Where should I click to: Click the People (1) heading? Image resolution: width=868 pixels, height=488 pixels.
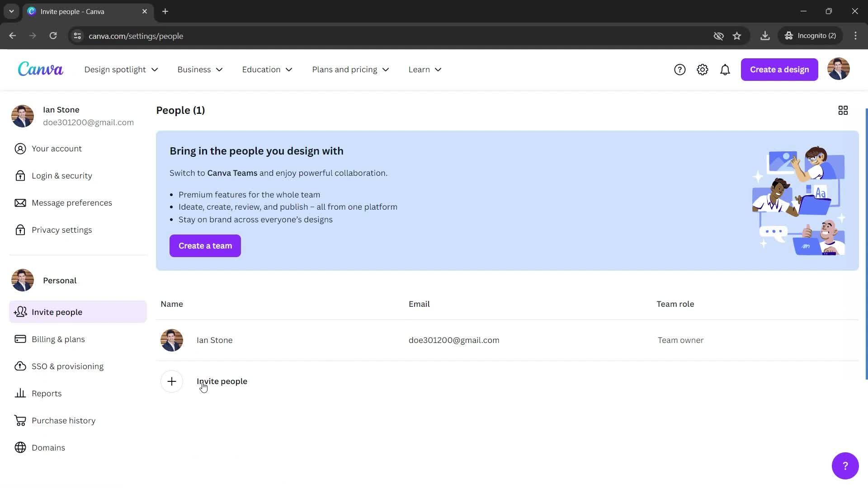click(180, 110)
